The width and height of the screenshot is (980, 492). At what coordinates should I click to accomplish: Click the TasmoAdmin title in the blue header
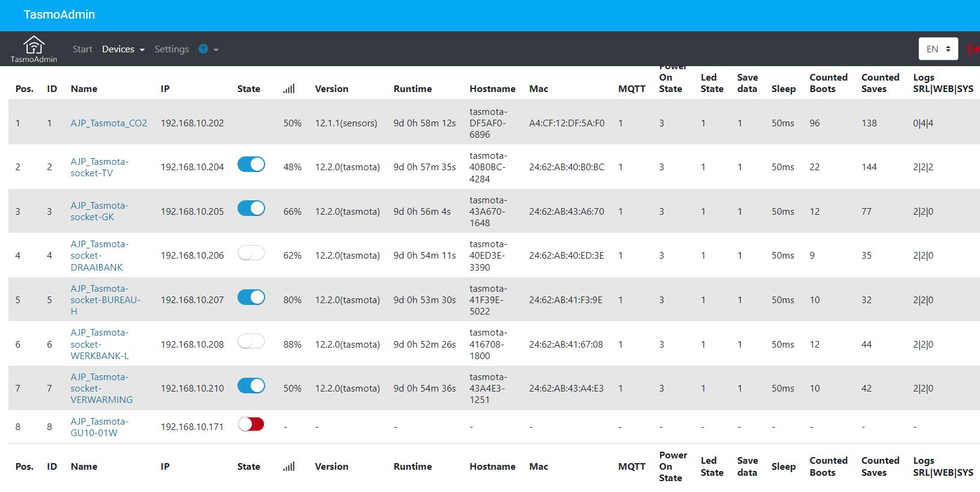click(x=59, y=14)
